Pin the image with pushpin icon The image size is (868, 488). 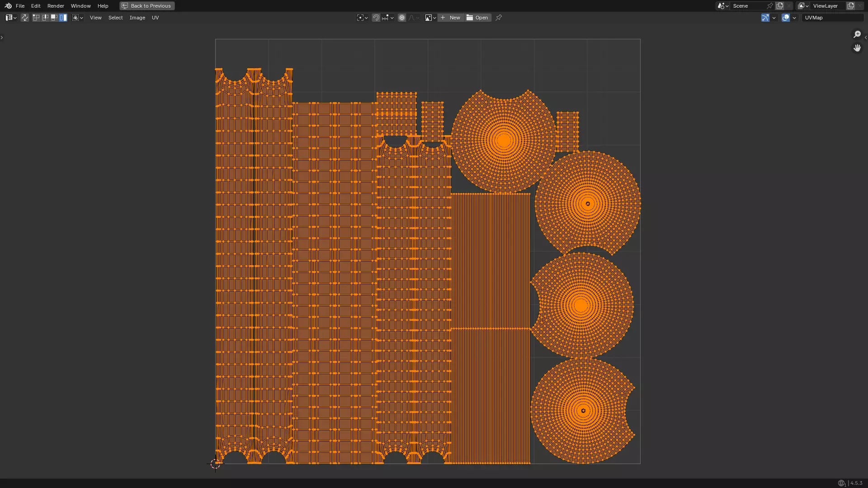point(499,18)
